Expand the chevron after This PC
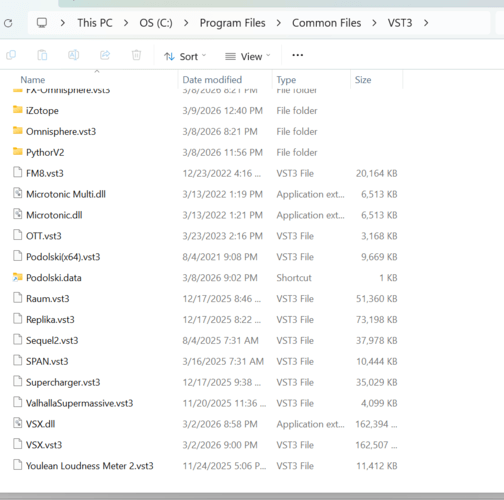Image resolution: width=504 pixels, height=500 pixels. (x=126, y=23)
